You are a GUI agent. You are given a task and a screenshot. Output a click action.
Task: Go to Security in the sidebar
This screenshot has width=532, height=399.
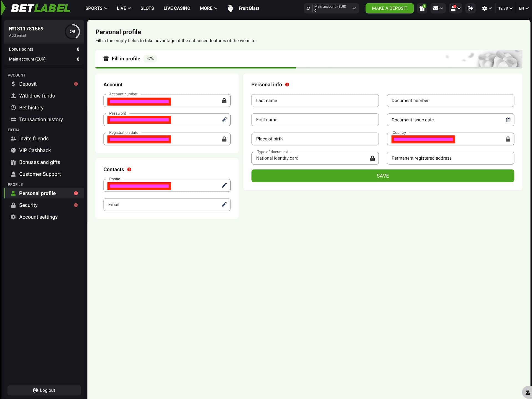28,205
